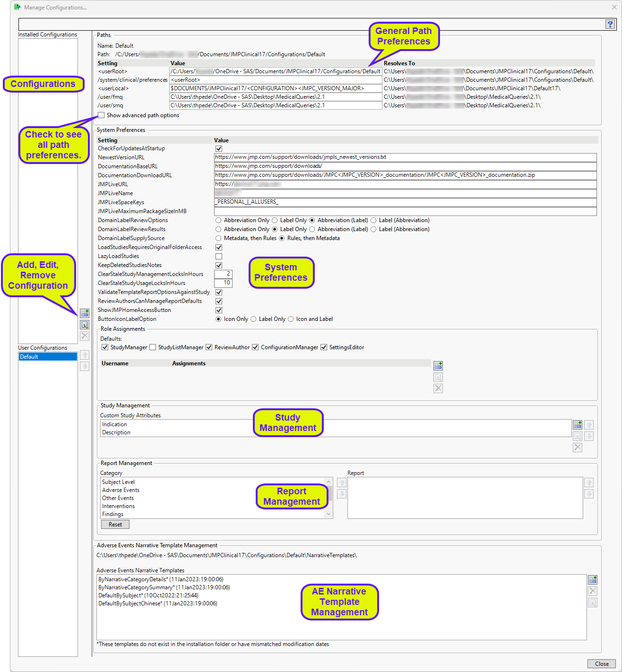Select Label (Abbreviation) for DomainLabelReviewOptions
The height and width of the screenshot is (672, 622).
pos(373,220)
